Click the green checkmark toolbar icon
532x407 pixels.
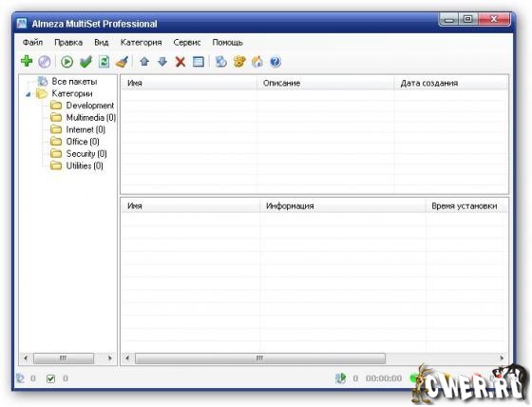coord(85,62)
